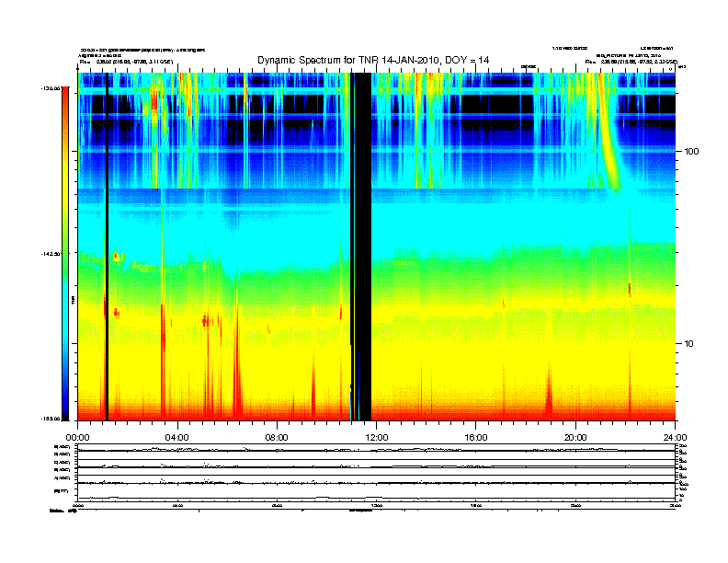
Task: Select the main spectrum's 04:00 time label
Action: pyautogui.click(x=177, y=437)
